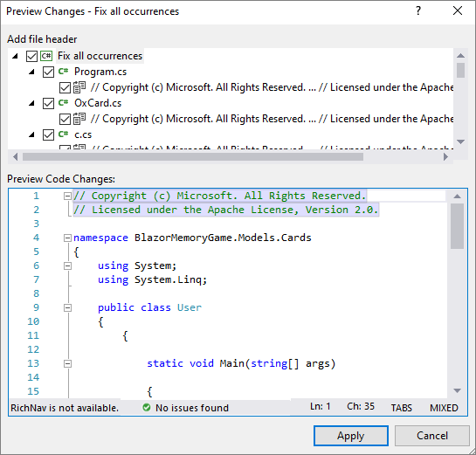Click the code change icon under OxCard.cs
This screenshot has height=455, width=476.
point(79,119)
